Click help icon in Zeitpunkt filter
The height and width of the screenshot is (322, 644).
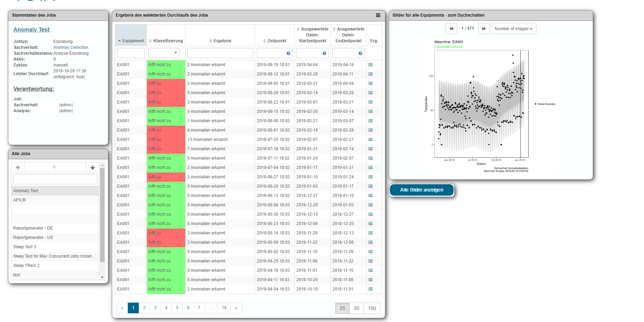click(x=288, y=53)
